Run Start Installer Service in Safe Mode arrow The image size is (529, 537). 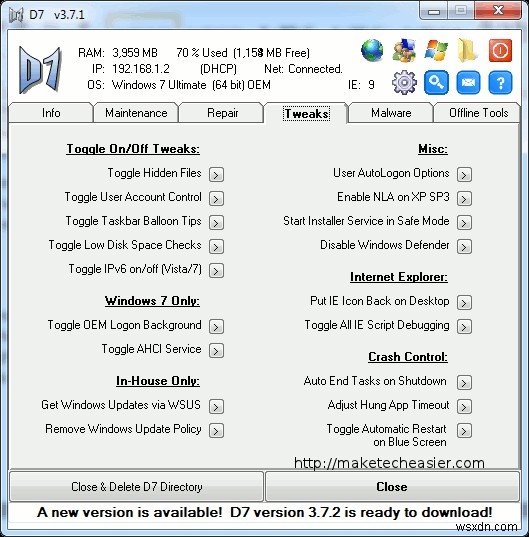coord(464,222)
